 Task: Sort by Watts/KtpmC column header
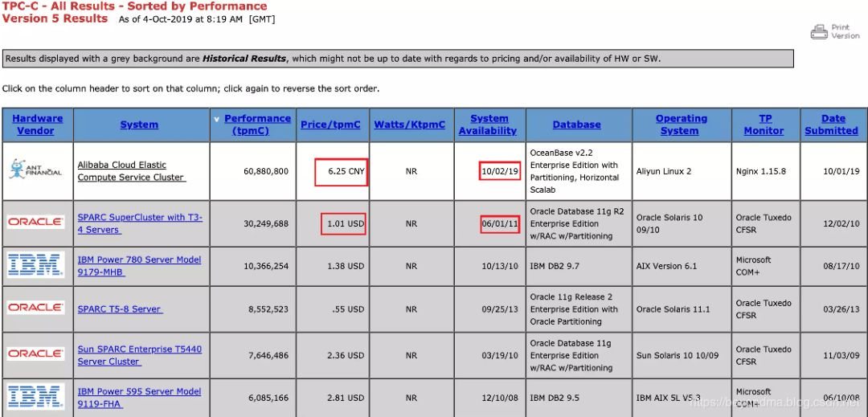click(x=410, y=125)
